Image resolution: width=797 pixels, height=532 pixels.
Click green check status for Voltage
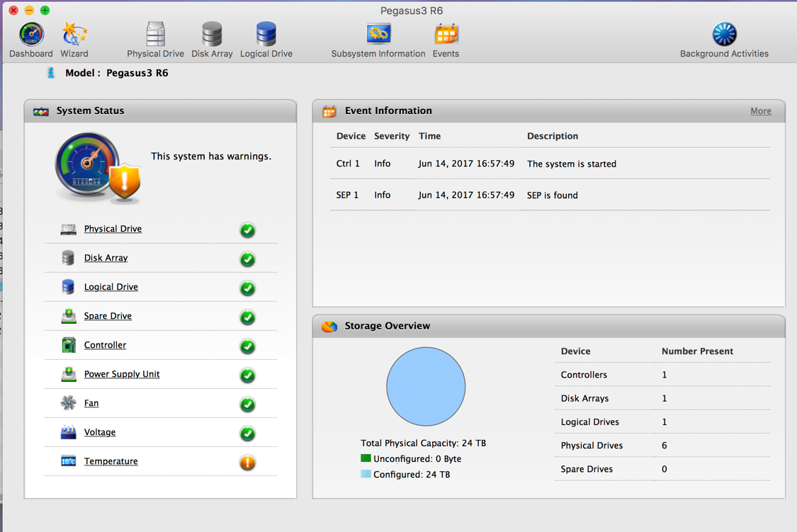(x=247, y=434)
